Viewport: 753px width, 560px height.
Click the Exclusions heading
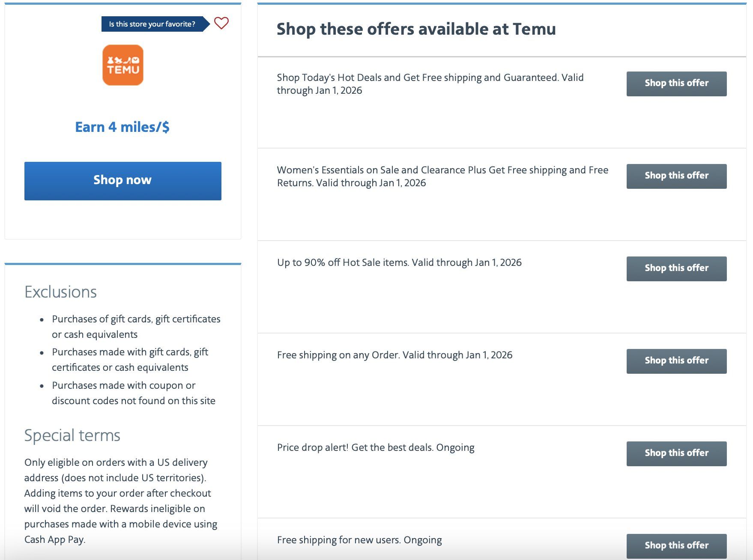(61, 292)
